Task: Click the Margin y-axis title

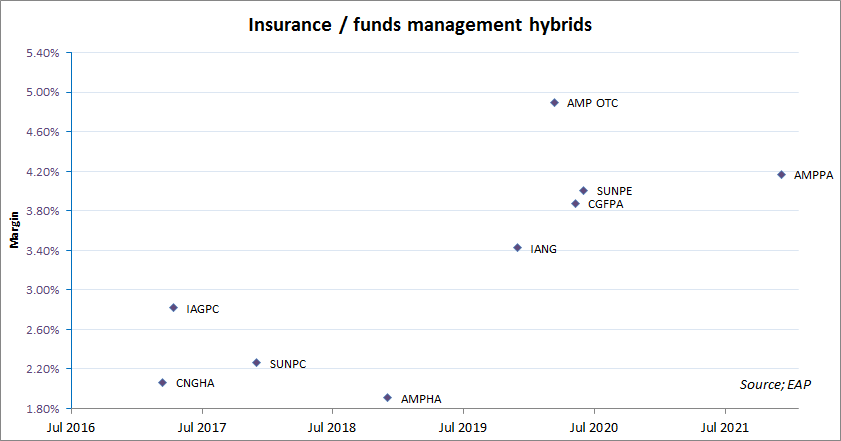Action: tap(14, 230)
